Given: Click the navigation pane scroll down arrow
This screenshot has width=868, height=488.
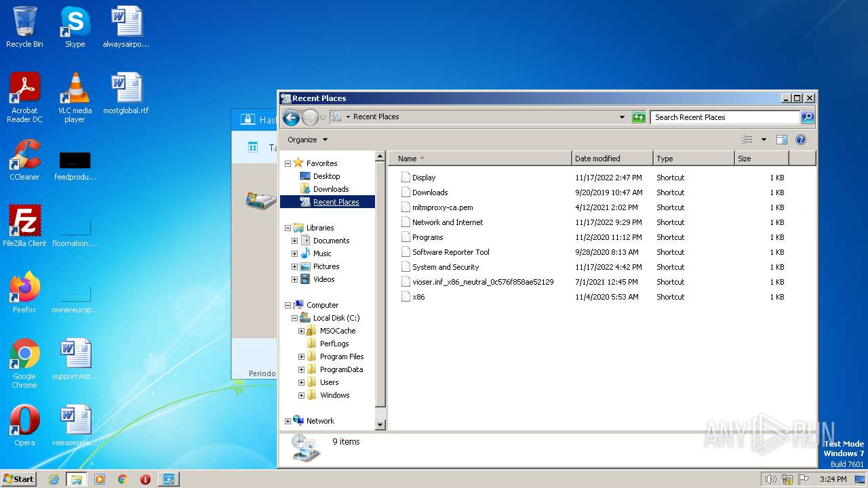Looking at the screenshot, I should point(380,425).
